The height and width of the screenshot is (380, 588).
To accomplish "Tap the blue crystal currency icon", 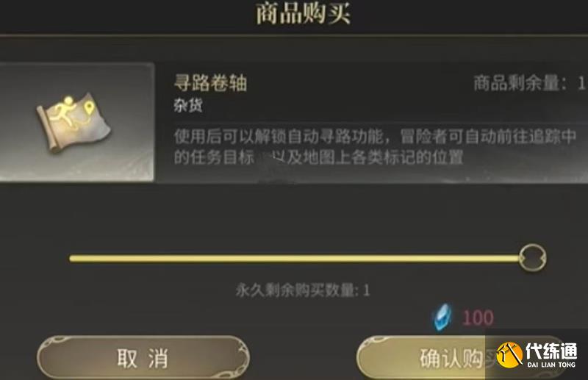I will point(442,317).
